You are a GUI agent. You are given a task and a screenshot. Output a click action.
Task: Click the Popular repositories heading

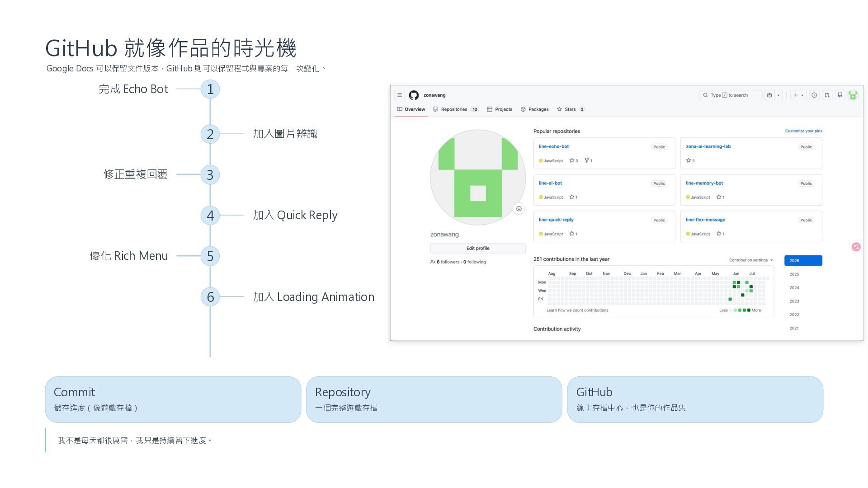coord(557,131)
